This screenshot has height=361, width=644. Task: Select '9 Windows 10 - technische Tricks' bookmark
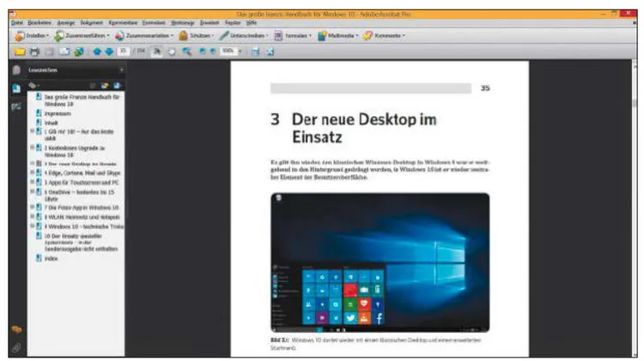click(84, 226)
